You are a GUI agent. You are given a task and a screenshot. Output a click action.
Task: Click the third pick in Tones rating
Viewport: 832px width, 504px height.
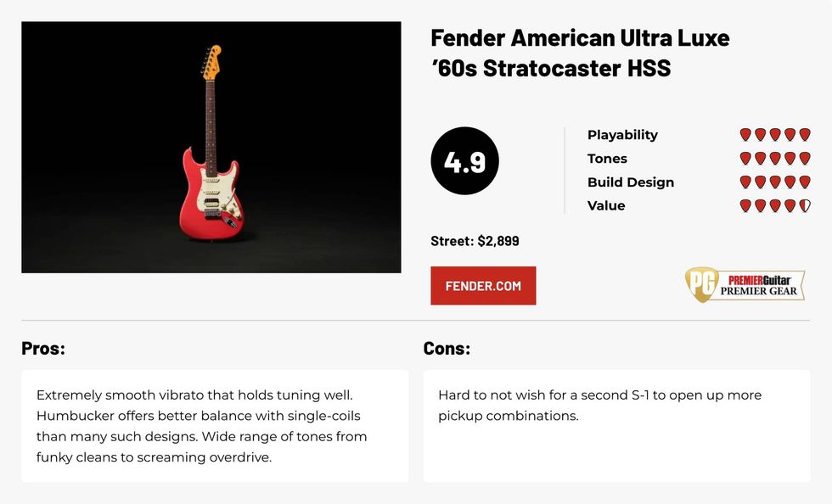[x=775, y=159]
